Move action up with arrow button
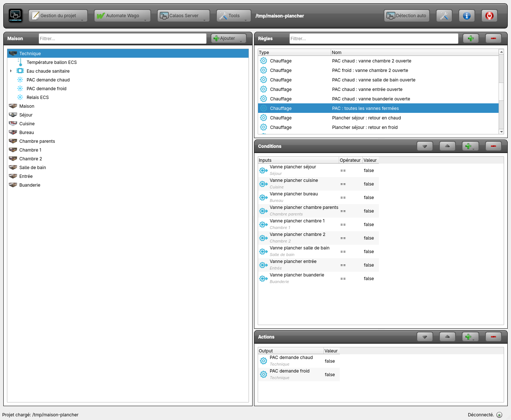Viewport: 511px width, 420px height. 447,337
